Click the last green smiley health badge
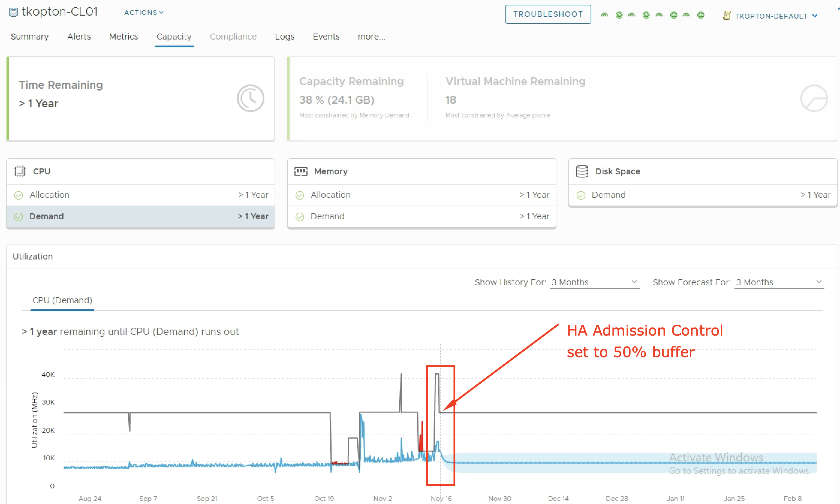Screen dimensions: 840x504 pyautogui.click(x=700, y=15)
